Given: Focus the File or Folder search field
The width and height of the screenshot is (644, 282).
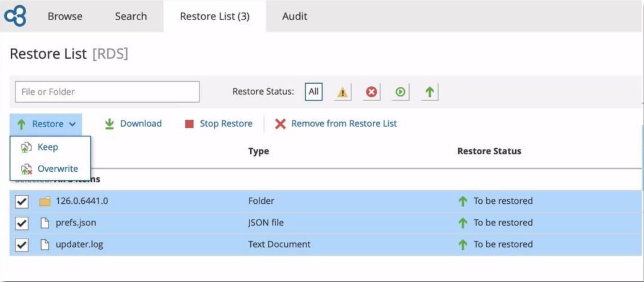Looking at the screenshot, I should point(107,92).
